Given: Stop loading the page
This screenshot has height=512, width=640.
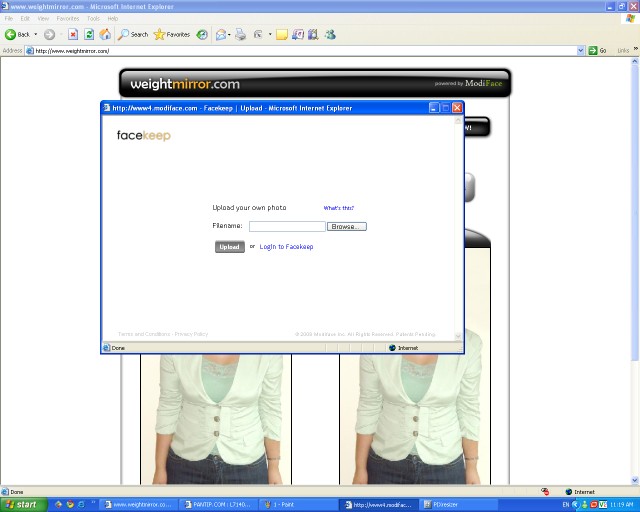Looking at the screenshot, I should 73,35.
